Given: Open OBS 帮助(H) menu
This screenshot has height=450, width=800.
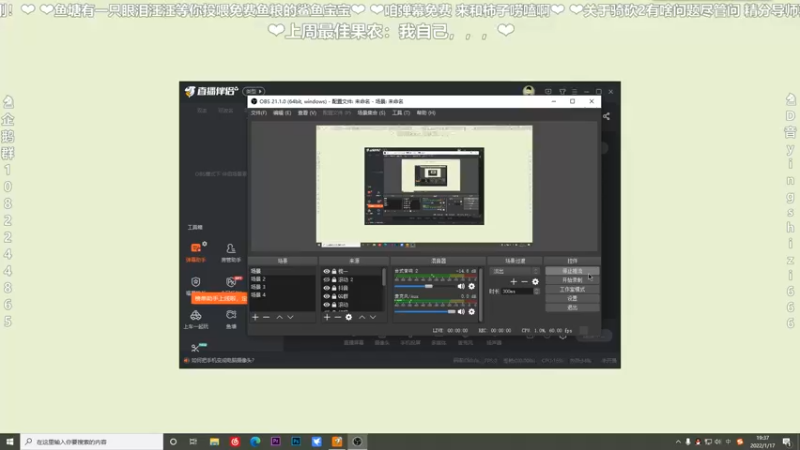Looking at the screenshot, I should pyautogui.click(x=426, y=113).
